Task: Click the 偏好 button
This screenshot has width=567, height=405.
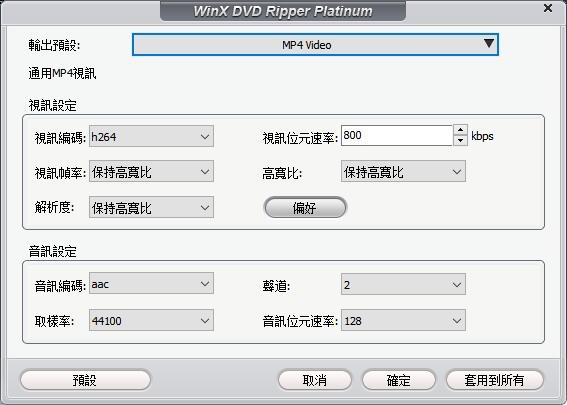Action: tap(305, 208)
